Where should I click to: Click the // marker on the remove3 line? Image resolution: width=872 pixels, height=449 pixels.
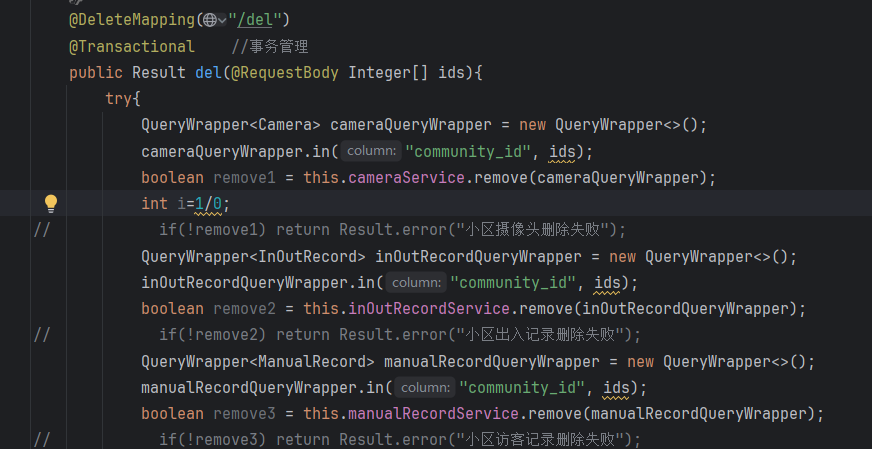pyautogui.click(x=42, y=440)
